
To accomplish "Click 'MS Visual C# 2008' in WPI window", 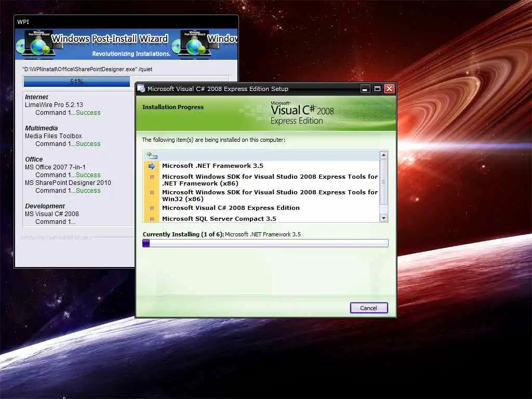I will tap(51, 214).
